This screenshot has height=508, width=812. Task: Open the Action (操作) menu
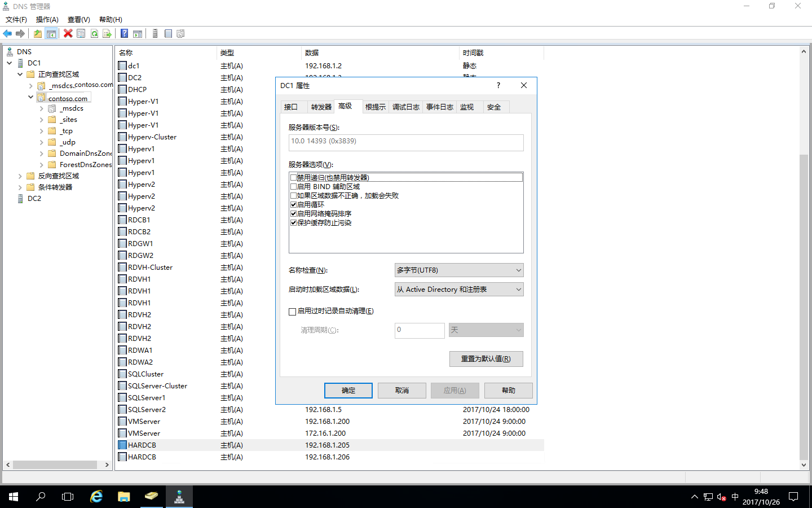47,20
